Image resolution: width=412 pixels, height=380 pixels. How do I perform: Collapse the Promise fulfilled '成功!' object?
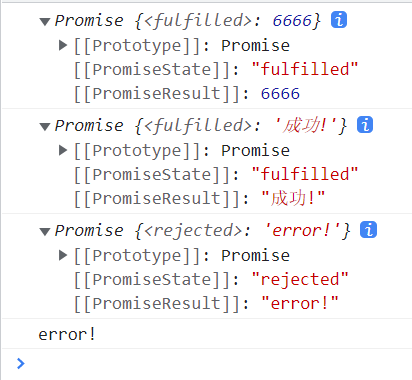click(45, 127)
